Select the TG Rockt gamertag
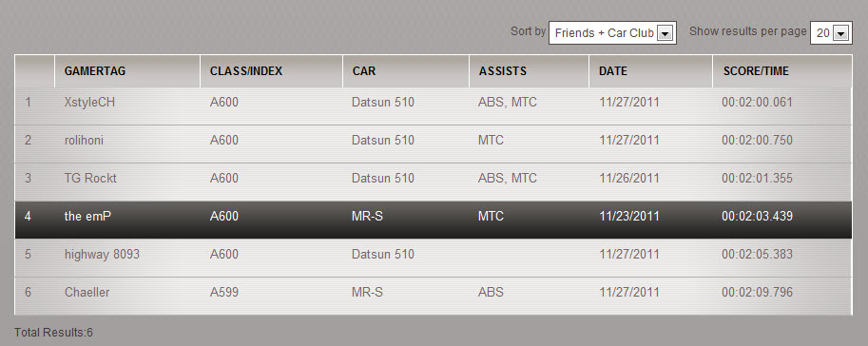This screenshot has width=868, height=346. pyautogui.click(x=90, y=179)
